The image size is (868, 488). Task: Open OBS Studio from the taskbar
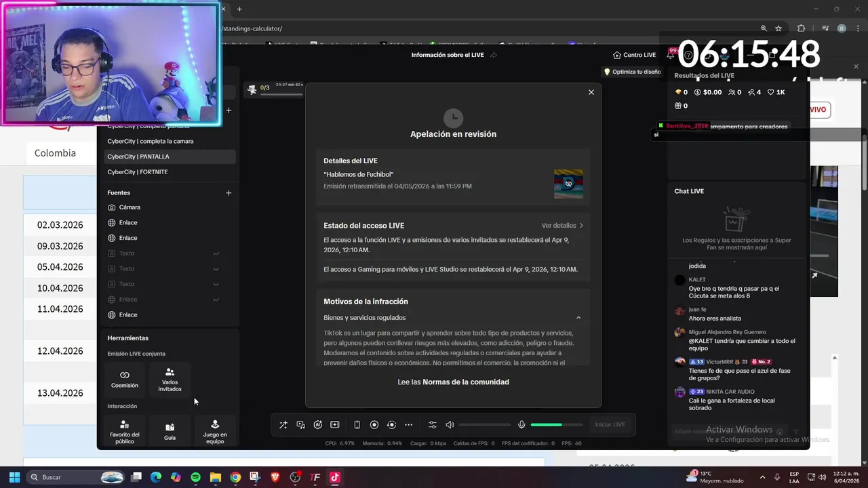295,477
